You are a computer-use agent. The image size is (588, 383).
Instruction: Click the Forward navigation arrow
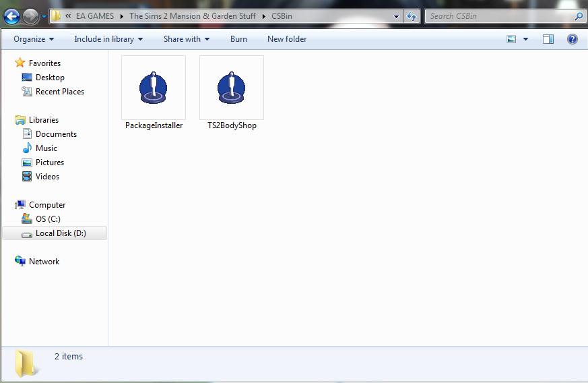[30, 17]
